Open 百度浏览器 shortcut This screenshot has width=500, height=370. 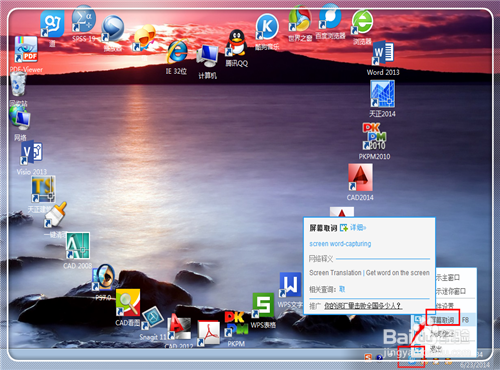[330, 17]
